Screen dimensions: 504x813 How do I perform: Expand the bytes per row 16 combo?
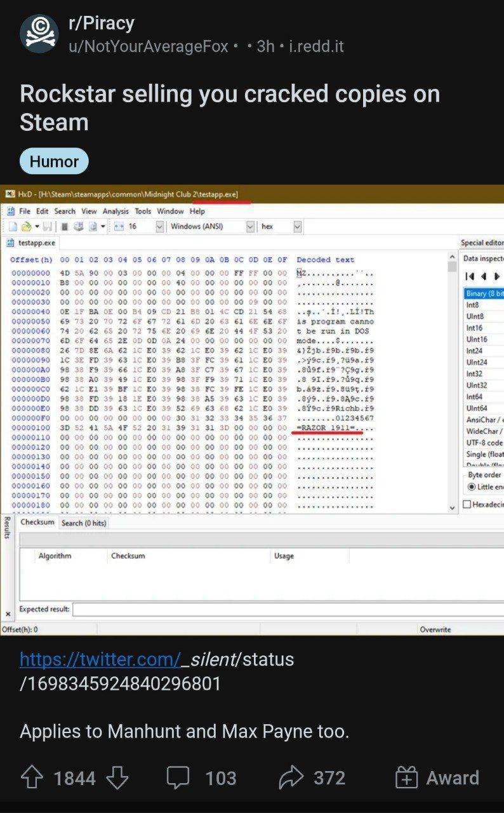tap(159, 227)
